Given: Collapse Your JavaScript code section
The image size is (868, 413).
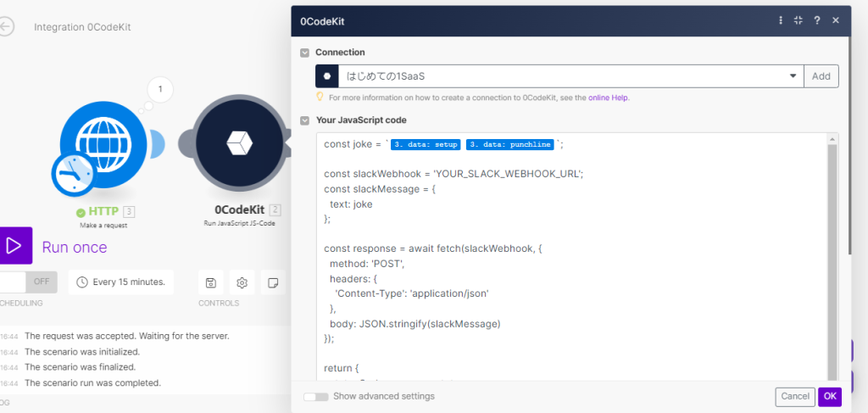Looking at the screenshot, I should coord(304,120).
